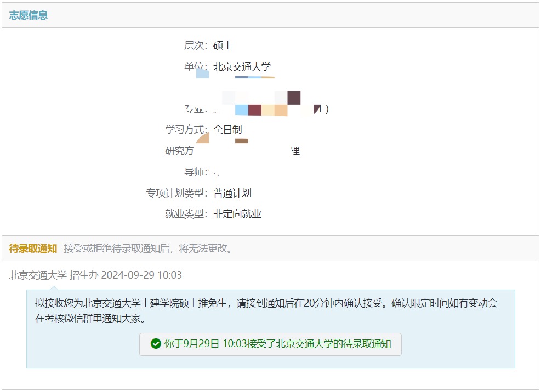
Task: Click the 就业类型 field label
Action: [186, 214]
